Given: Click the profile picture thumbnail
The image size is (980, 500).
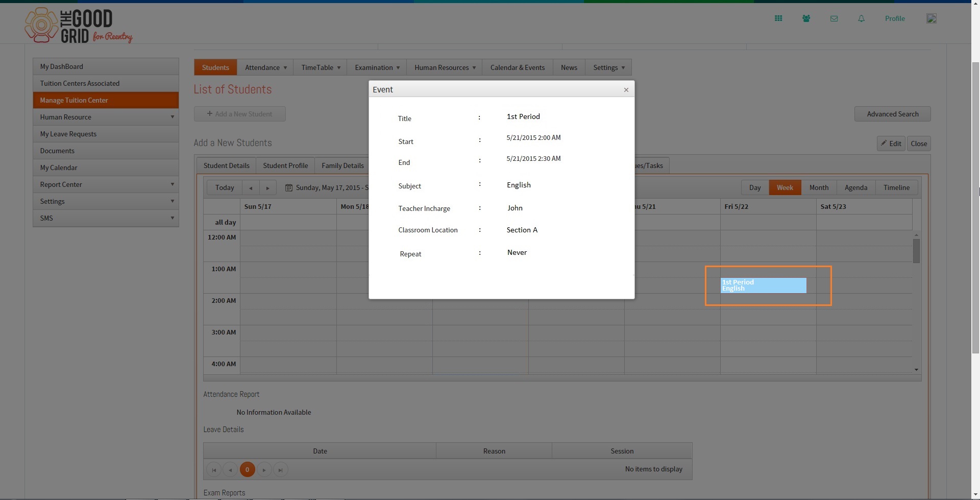Looking at the screenshot, I should 931,18.
